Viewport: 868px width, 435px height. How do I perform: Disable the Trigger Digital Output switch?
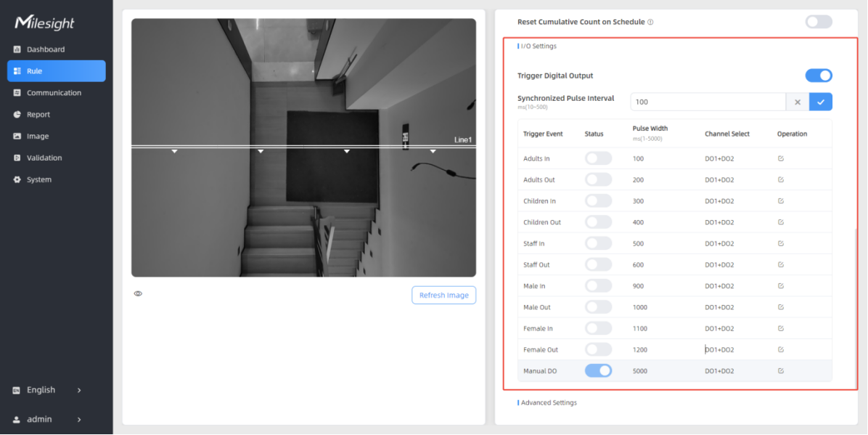click(x=818, y=76)
